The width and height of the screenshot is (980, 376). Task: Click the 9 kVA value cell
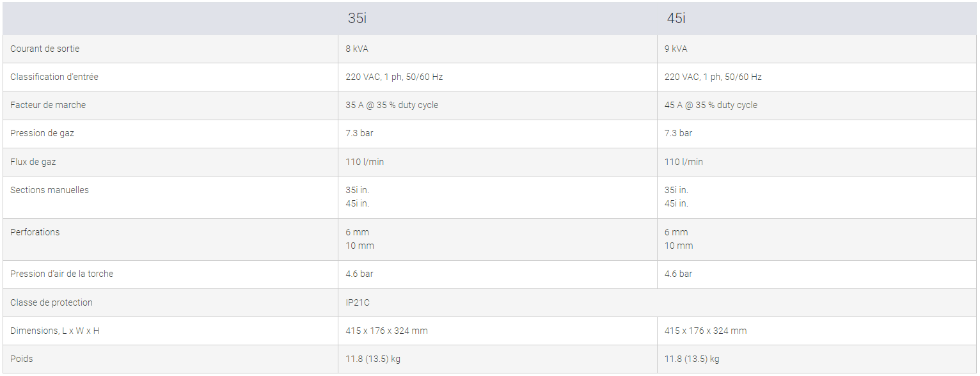(x=676, y=49)
